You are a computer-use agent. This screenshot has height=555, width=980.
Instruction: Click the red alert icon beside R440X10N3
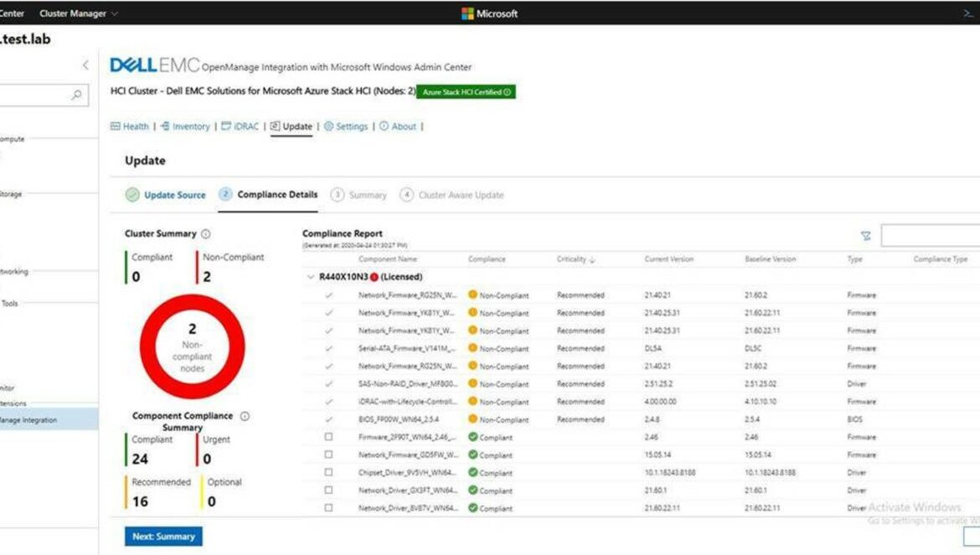click(374, 276)
